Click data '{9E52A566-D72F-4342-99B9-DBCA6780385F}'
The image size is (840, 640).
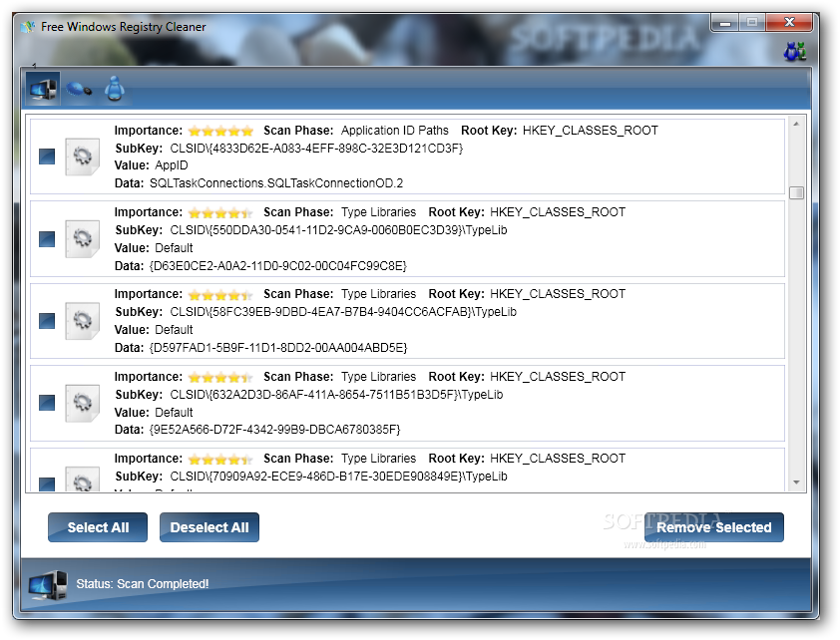274,430
